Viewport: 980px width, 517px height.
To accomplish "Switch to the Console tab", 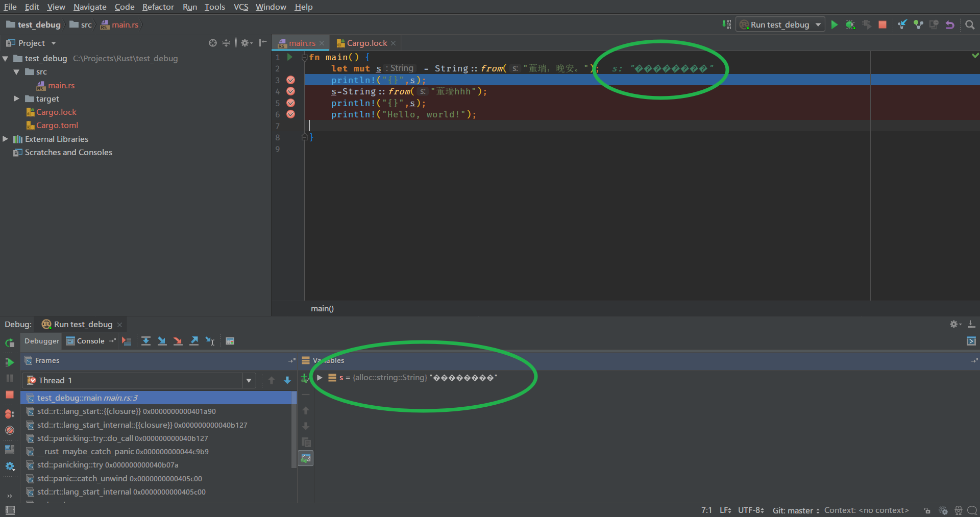I will (x=90, y=341).
